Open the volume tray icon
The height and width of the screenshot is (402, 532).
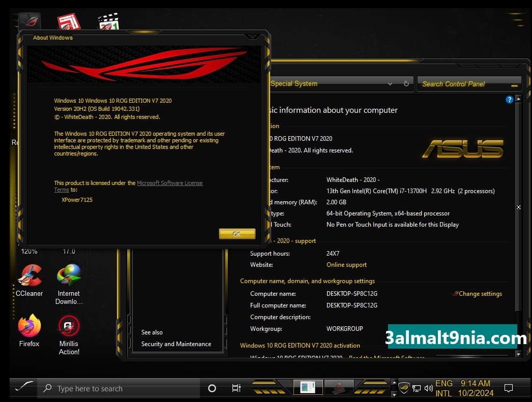[x=429, y=388]
